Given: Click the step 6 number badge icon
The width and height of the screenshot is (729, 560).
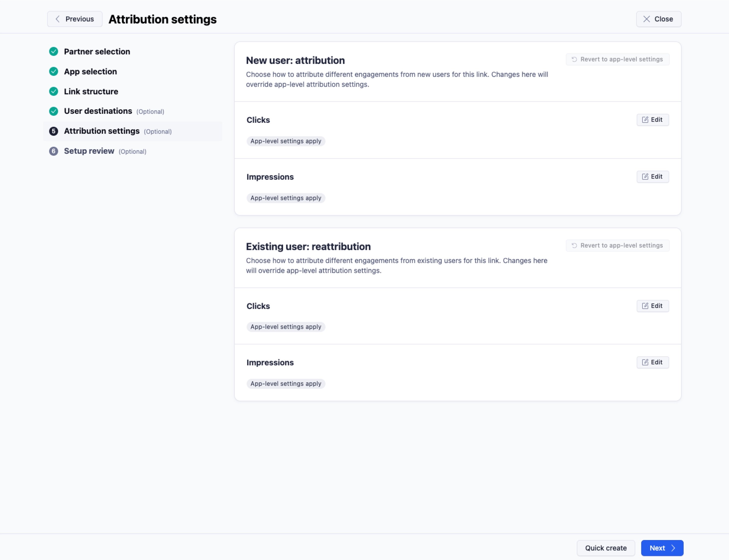Looking at the screenshot, I should tap(54, 151).
